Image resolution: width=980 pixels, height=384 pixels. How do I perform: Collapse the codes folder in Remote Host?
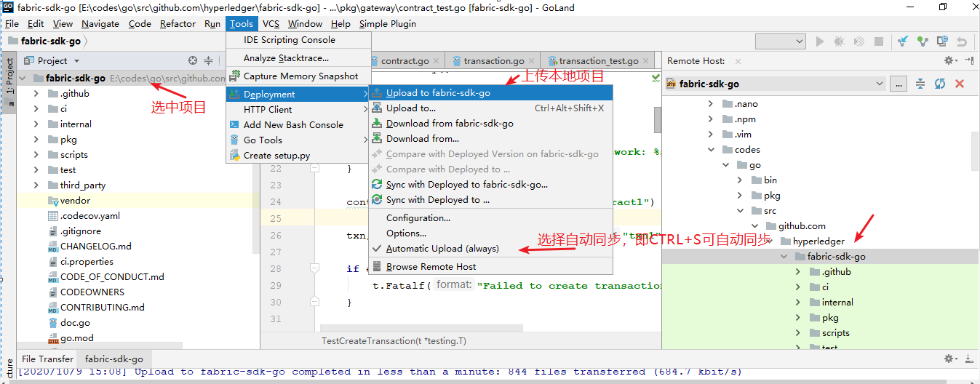[x=711, y=149]
